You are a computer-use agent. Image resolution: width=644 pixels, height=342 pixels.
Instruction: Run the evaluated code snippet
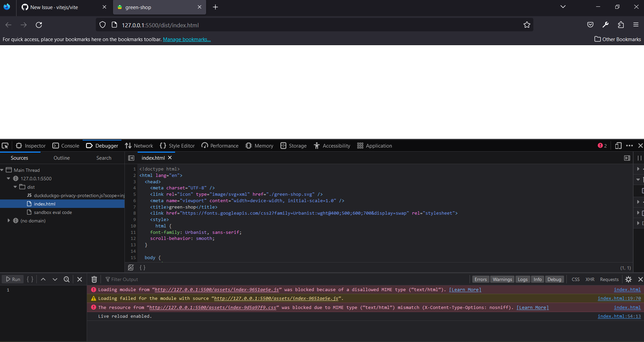click(12, 279)
